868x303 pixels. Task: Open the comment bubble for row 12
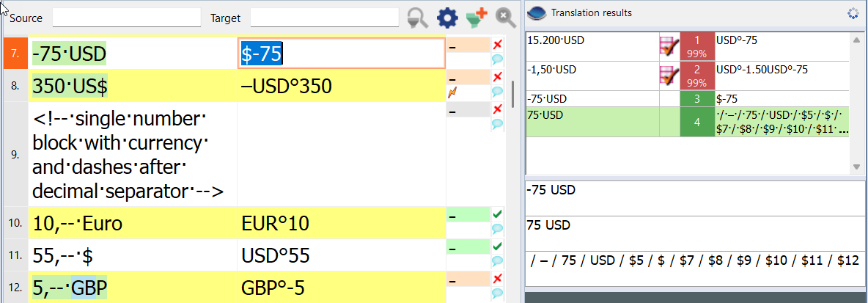click(497, 293)
